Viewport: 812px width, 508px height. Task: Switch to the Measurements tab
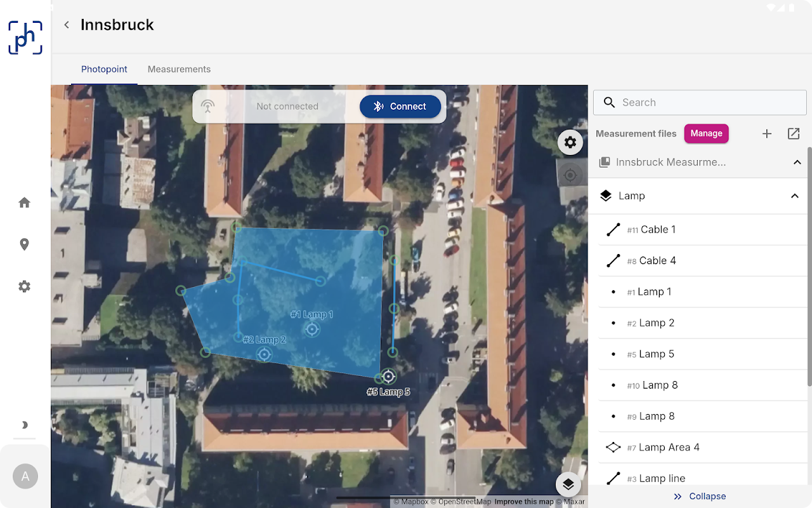(179, 69)
